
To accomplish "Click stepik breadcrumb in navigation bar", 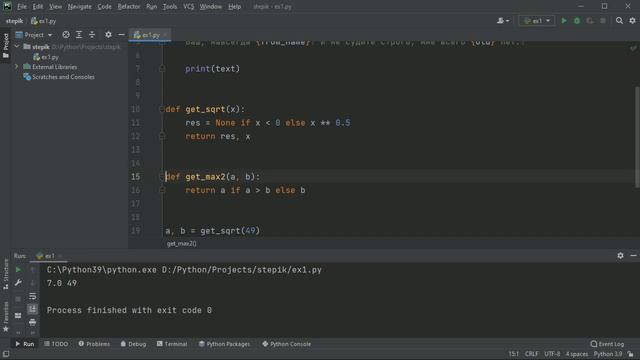I will (x=14, y=21).
